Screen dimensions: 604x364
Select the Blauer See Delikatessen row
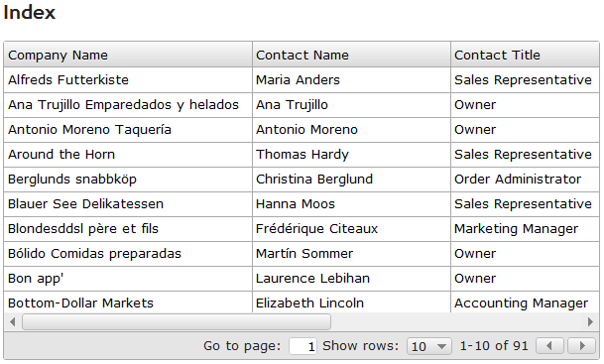[x=302, y=203]
